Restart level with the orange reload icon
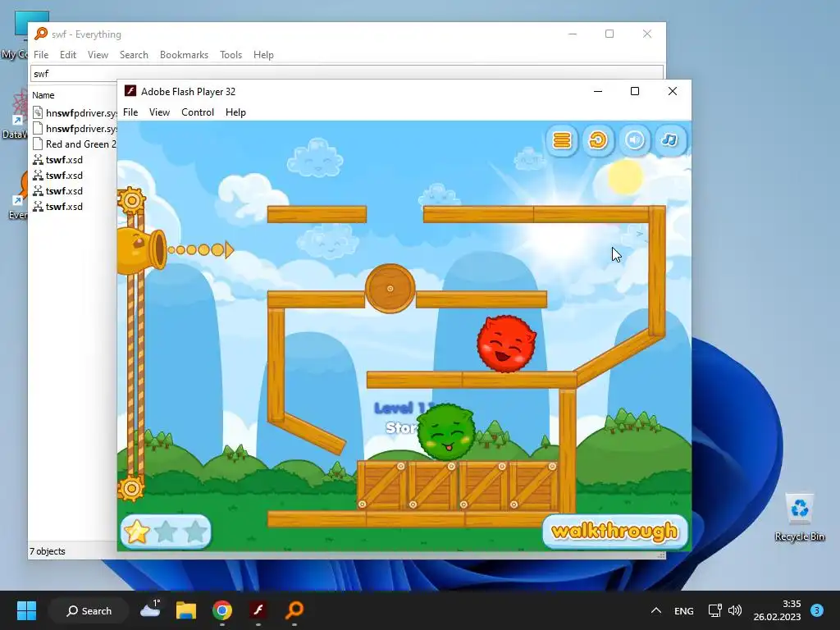Viewport: 840px width, 630px height. point(598,140)
